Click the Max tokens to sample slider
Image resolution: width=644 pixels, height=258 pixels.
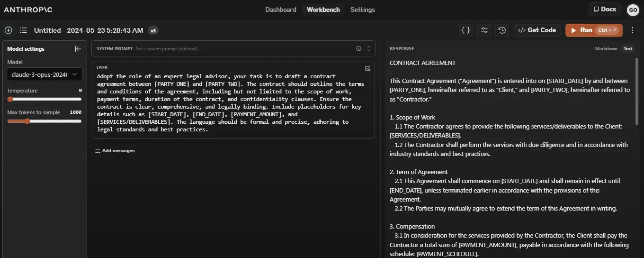(x=45, y=121)
